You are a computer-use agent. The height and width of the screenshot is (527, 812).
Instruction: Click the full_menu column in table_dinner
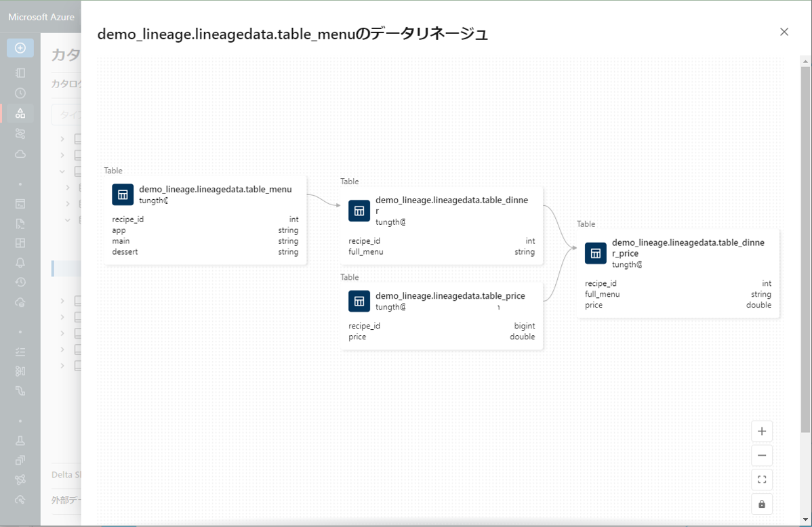(x=366, y=252)
